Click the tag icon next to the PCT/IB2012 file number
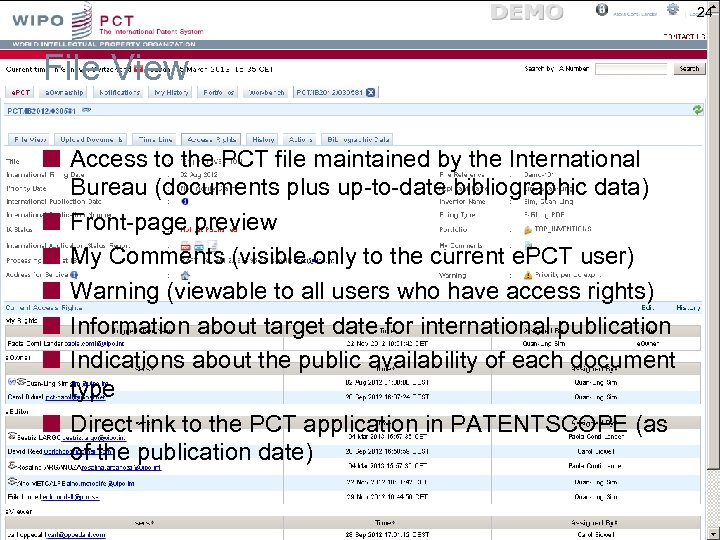 [x=86, y=110]
